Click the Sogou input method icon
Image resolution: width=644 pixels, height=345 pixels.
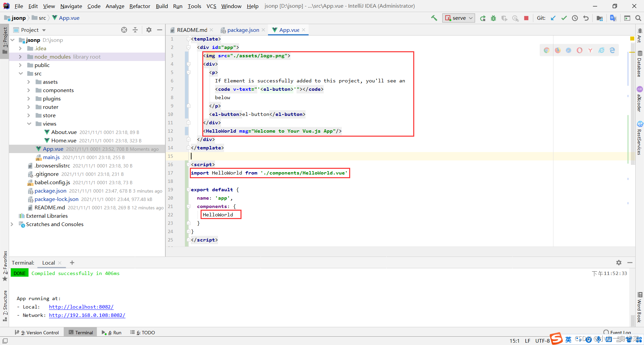pyautogui.click(x=556, y=339)
